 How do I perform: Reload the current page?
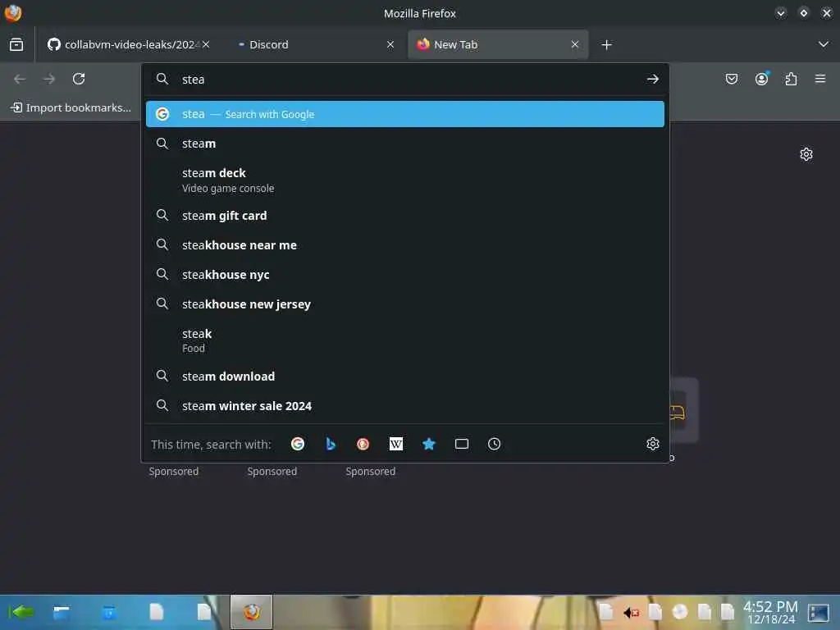(79, 80)
